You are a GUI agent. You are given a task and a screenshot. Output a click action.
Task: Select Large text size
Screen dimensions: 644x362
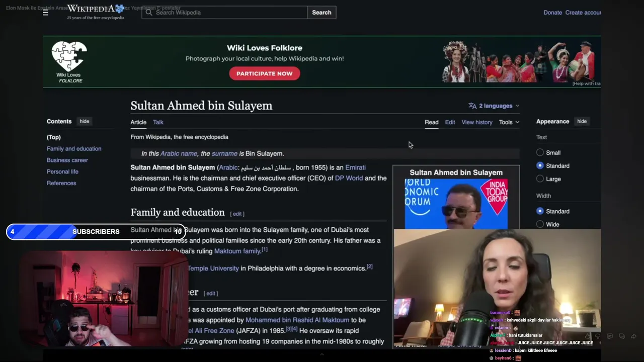coord(540,178)
